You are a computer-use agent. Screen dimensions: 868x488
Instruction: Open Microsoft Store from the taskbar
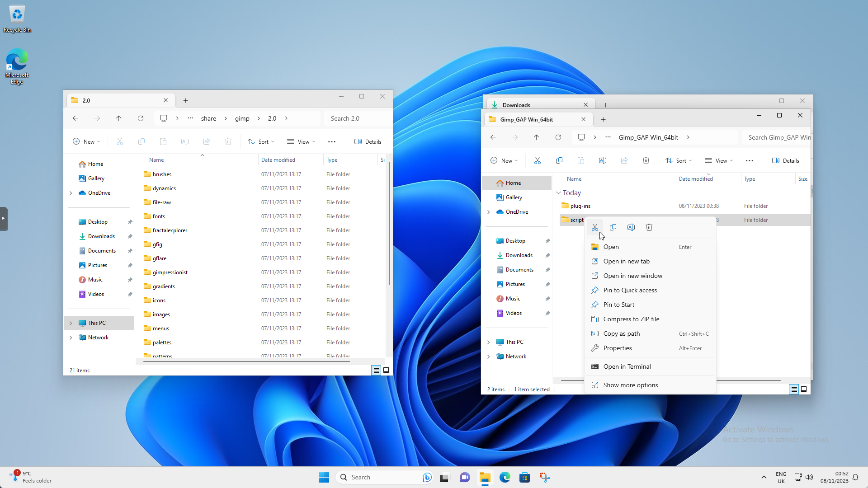524,477
